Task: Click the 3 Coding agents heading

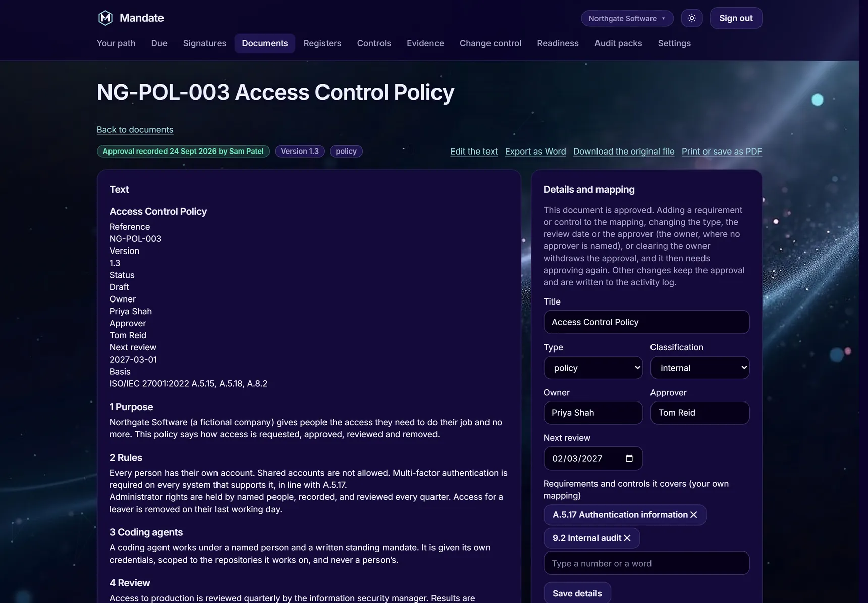Action: [146, 532]
